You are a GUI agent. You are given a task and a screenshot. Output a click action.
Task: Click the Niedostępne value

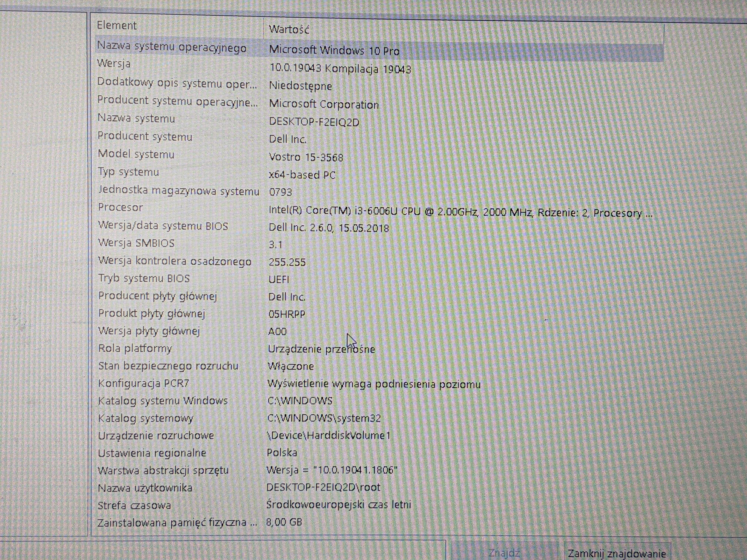click(x=301, y=86)
